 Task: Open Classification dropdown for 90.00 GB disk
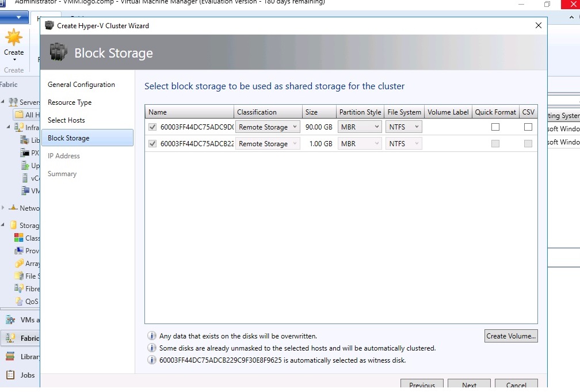point(268,127)
